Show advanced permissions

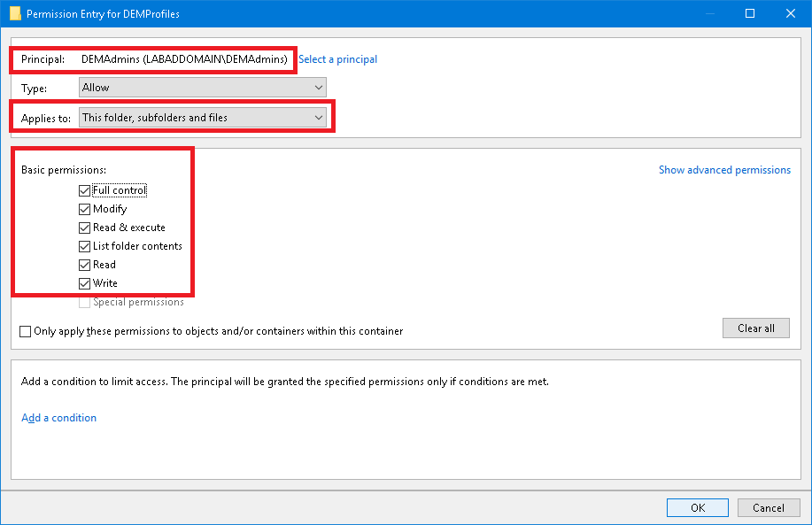[x=724, y=170]
